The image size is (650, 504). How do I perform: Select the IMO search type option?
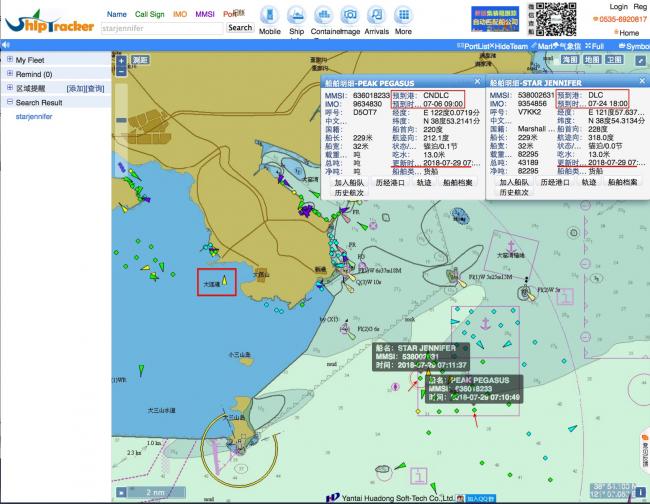tap(181, 15)
